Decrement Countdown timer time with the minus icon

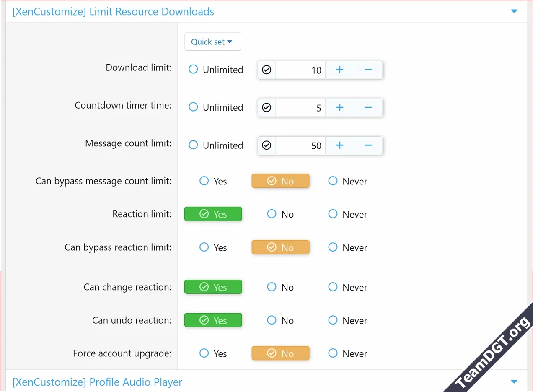pyautogui.click(x=368, y=107)
